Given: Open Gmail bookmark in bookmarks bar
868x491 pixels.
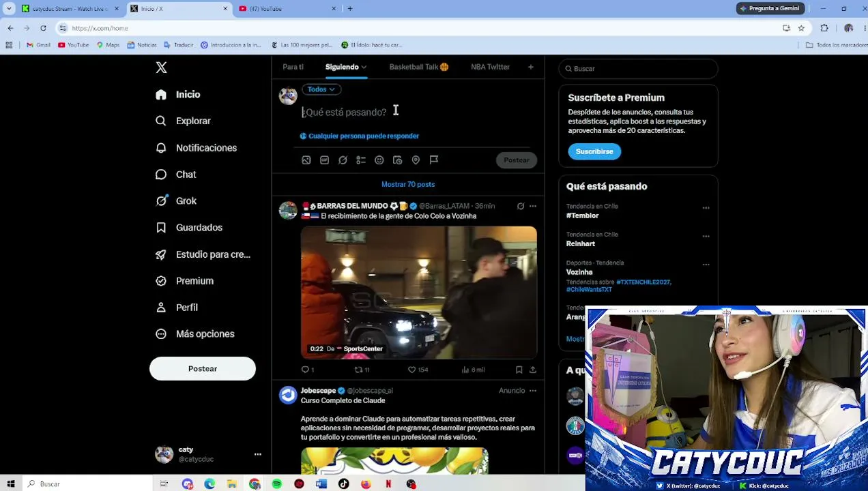Looking at the screenshot, I should pos(38,45).
